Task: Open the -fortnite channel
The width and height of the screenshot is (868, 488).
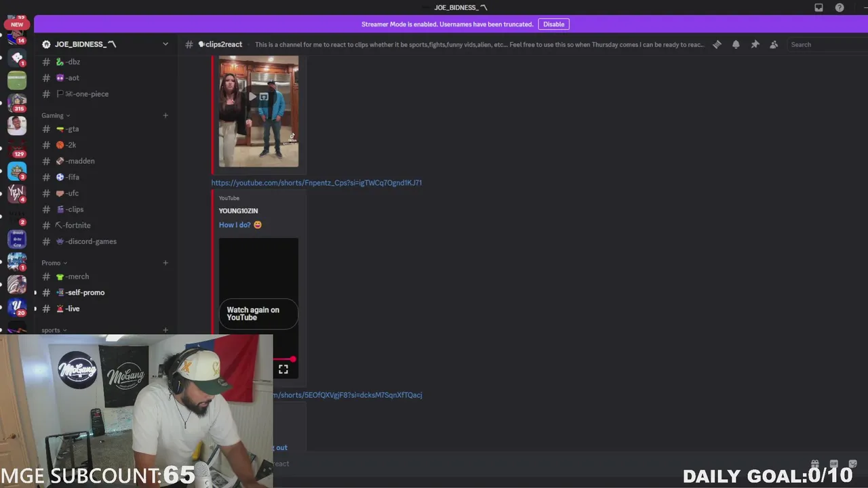Action: point(105,225)
